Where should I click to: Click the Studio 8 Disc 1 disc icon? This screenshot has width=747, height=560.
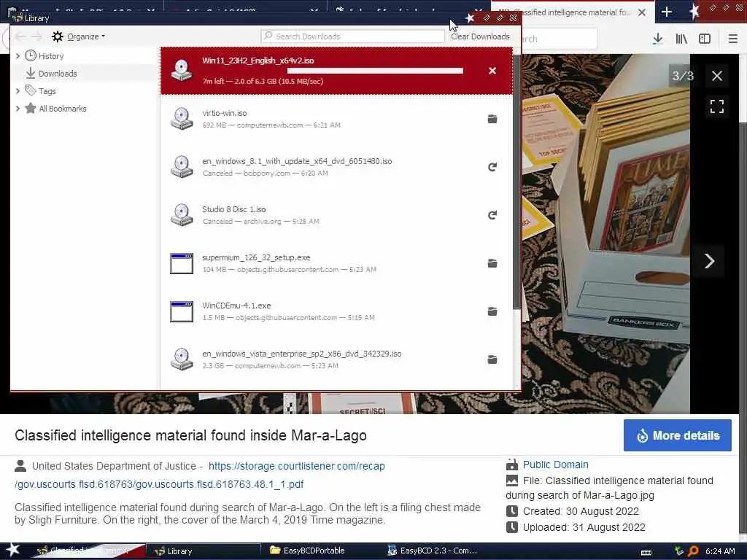click(182, 215)
